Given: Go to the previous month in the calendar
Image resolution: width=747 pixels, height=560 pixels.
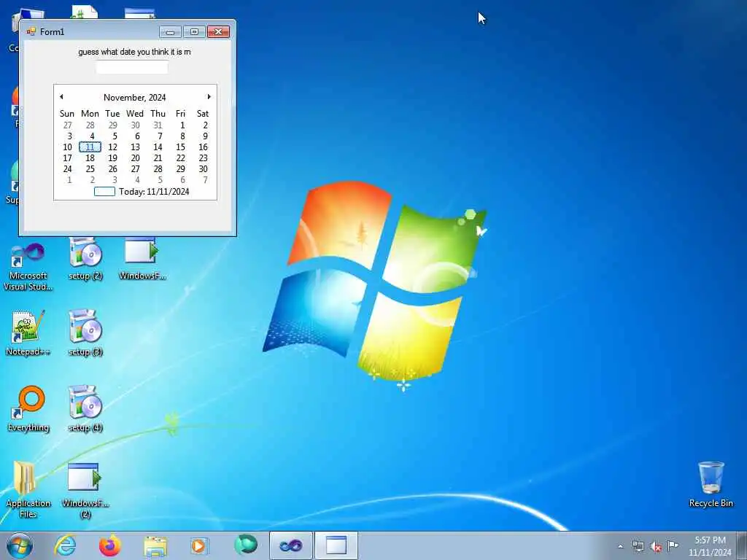Looking at the screenshot, I should pos(61,97).
